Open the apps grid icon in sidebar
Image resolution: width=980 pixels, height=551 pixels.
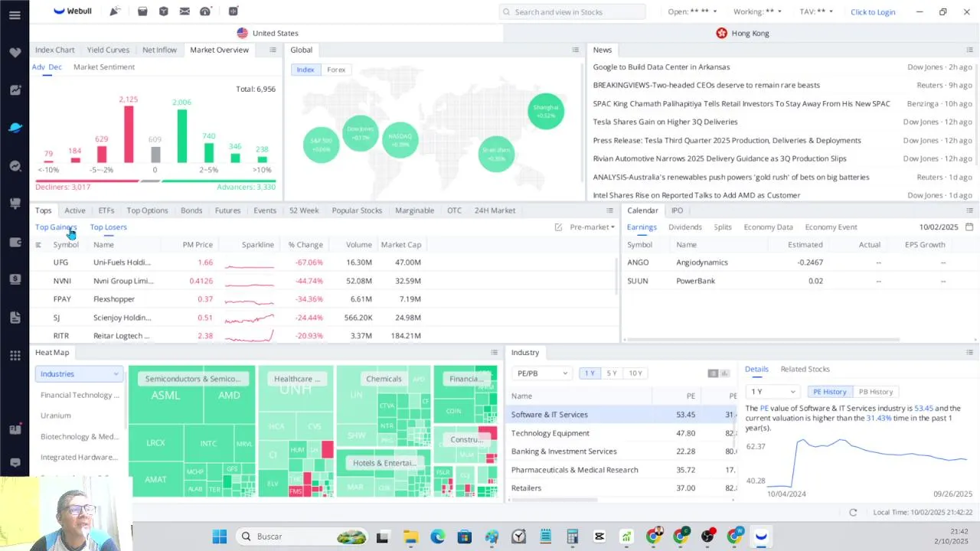pyautogui.click(x=15, y=355)
